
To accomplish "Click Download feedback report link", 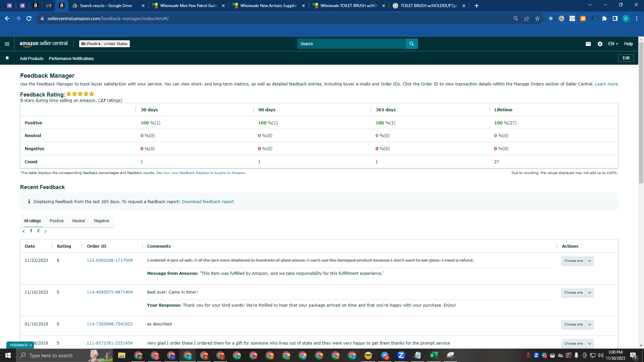I will click(208, 202).
